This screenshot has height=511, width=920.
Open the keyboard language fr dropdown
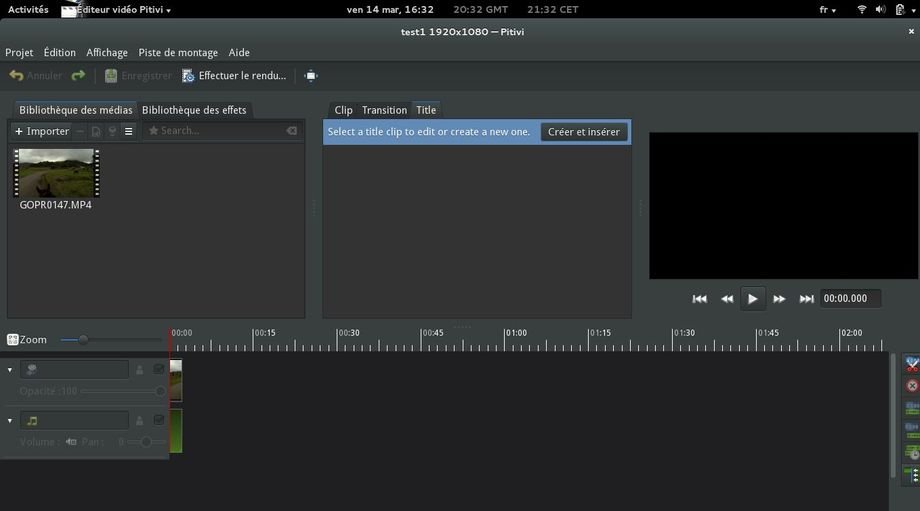(828, 9)
